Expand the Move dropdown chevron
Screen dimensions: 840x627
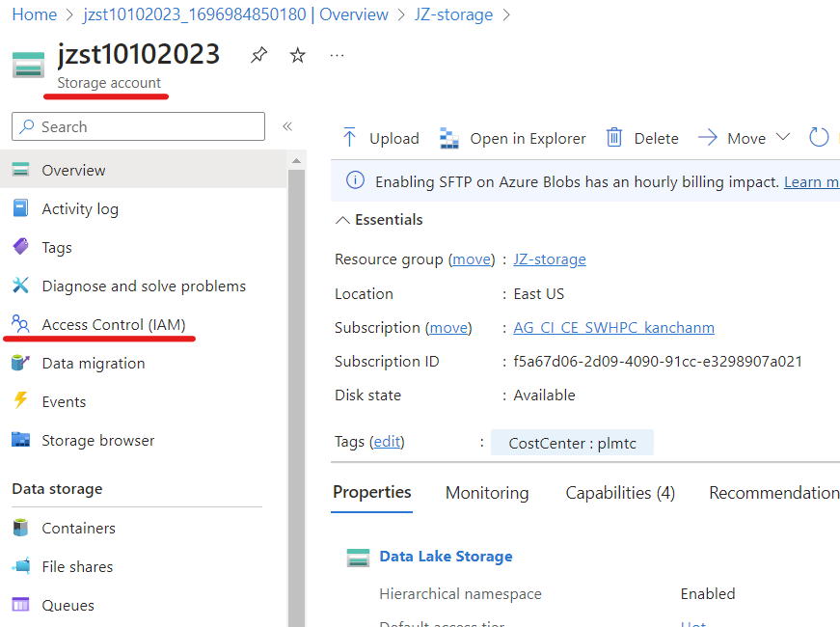point(783,137)
